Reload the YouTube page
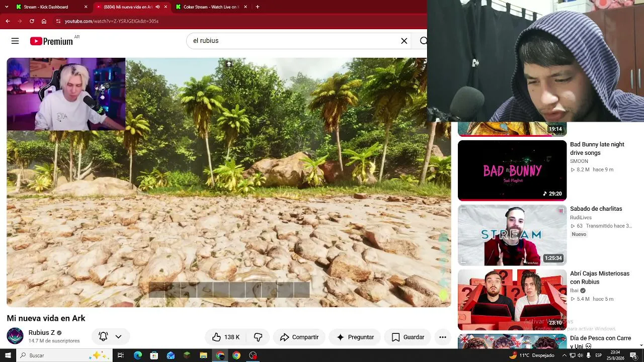This screenshot has width=644, height=362. coord(32,21)
